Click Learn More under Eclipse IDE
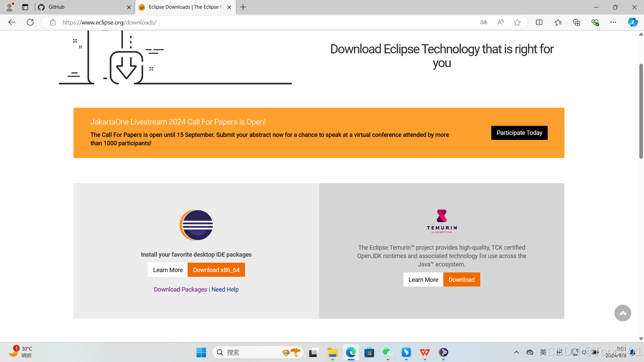The height and width of the screenshot is (362, 644). 168,270
